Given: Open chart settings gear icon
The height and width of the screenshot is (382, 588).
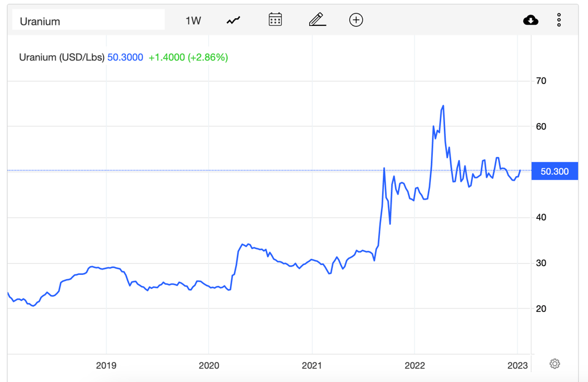Looking at the screenshot, I should (554, 364).
